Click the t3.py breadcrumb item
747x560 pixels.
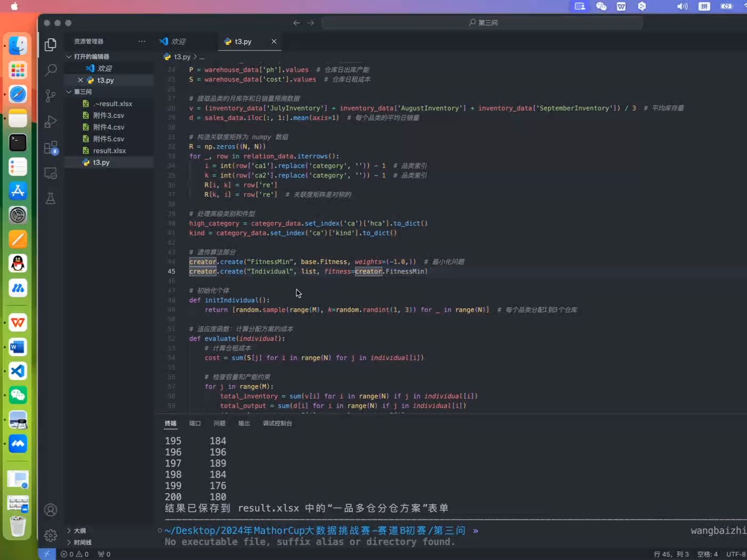coord(182,57)
